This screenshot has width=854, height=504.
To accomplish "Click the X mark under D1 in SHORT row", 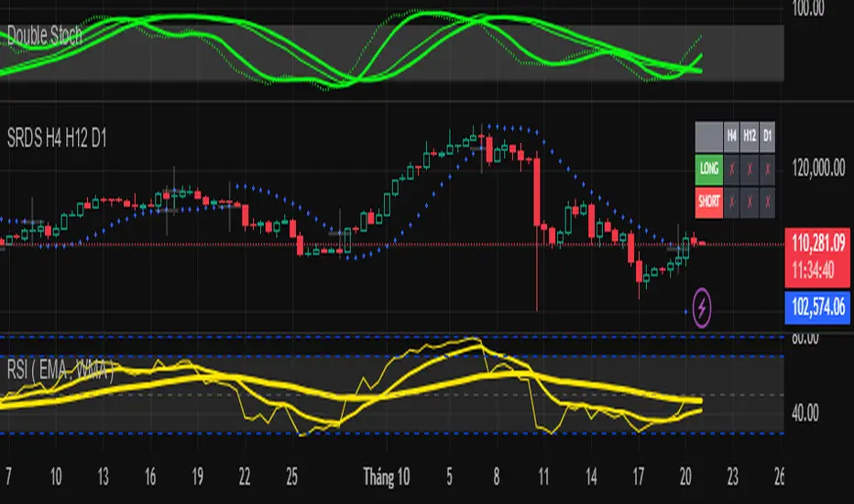I will [x=767, y=201].
